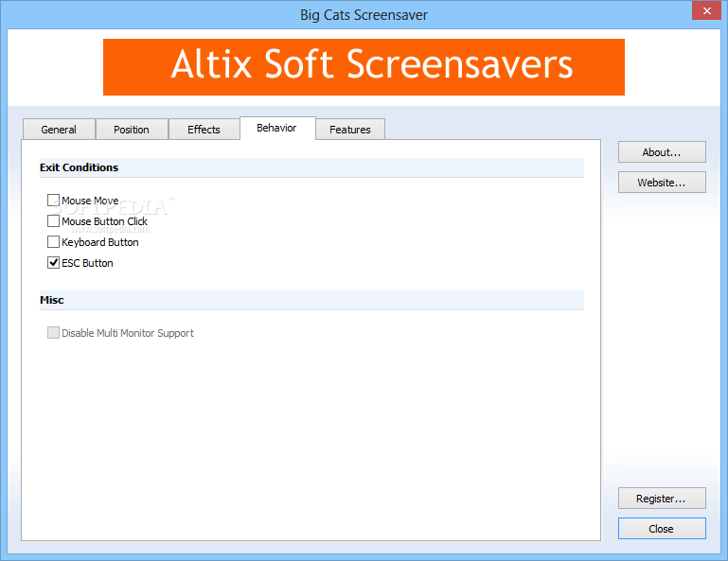Go to the Features tab
The height and width of the screenshot is (561, 728).
coord(350,130)
